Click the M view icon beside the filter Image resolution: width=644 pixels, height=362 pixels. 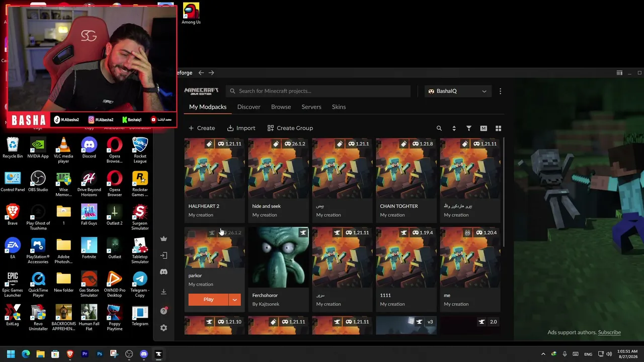click(x=484, y=128)
